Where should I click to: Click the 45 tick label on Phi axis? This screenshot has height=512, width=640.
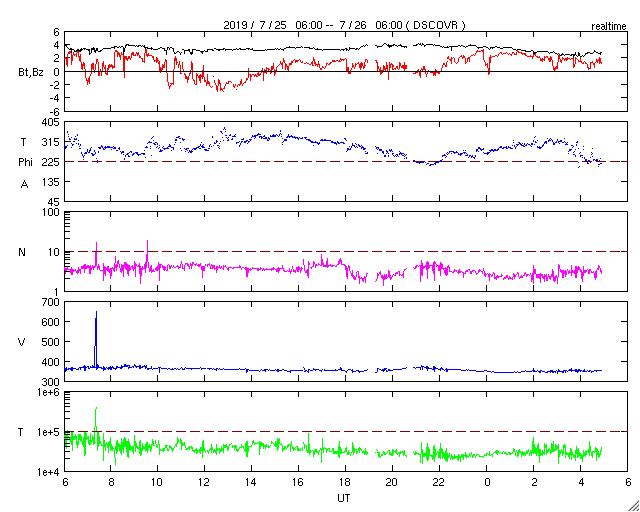53,202
